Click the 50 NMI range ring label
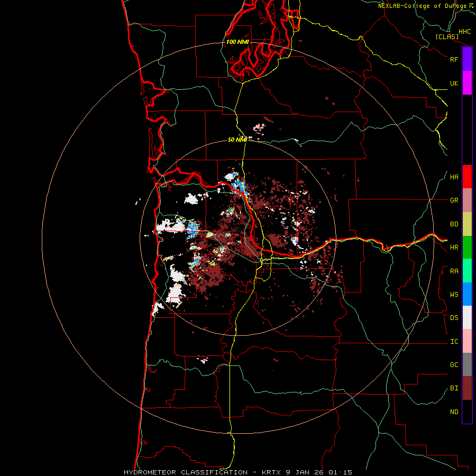The image size is (476, 476). [237, 140]
